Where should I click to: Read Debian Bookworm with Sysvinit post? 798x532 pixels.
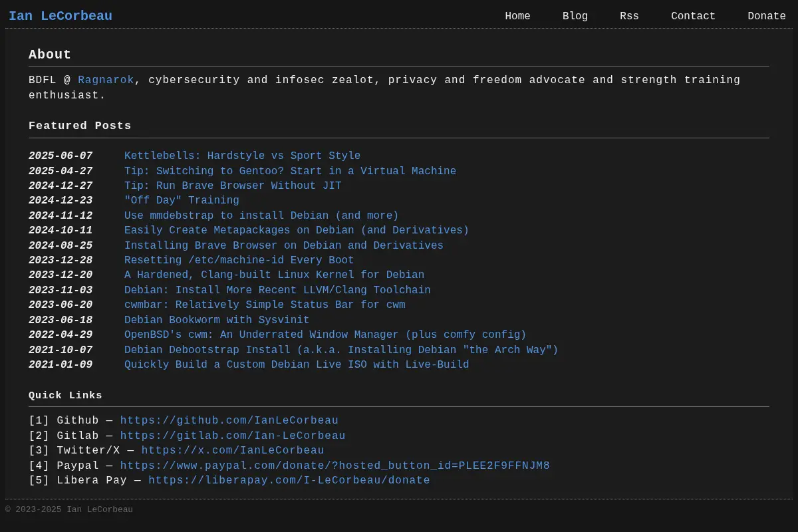(217, 320)
